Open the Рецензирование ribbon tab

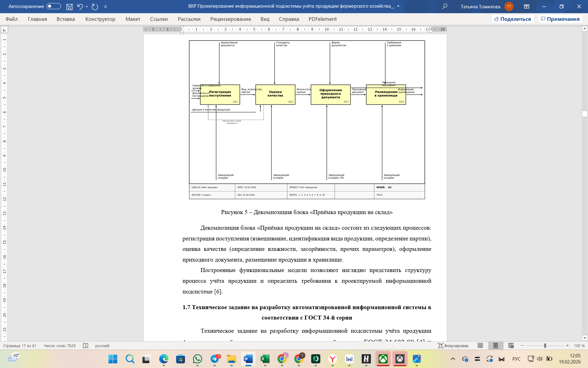[x=230, y=19]
